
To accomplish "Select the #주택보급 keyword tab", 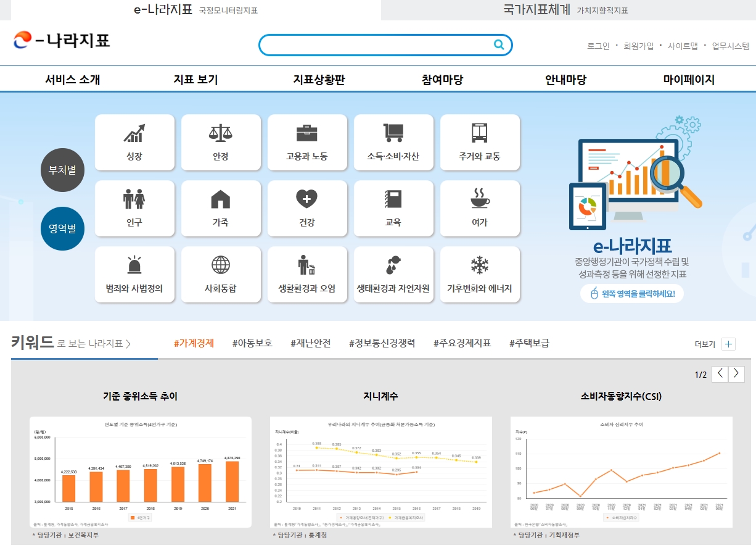I will pyautogui.click(x=529, y=343).
